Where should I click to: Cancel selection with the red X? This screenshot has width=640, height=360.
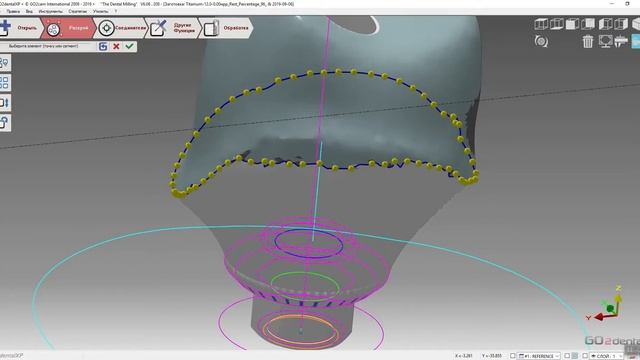click(x=116, y=46)
